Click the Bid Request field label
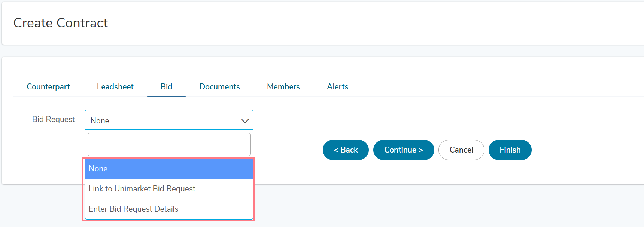644x227 pixels. (54, 119)
